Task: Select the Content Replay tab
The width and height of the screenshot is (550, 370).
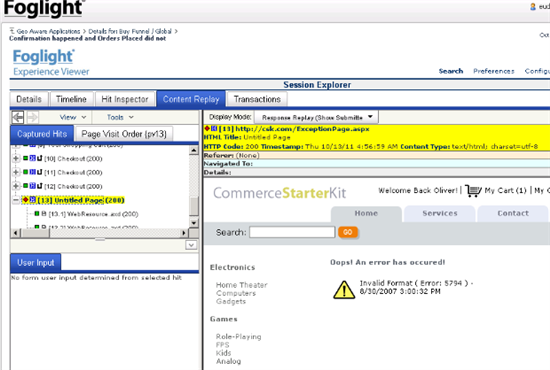Action: (191, 99)
